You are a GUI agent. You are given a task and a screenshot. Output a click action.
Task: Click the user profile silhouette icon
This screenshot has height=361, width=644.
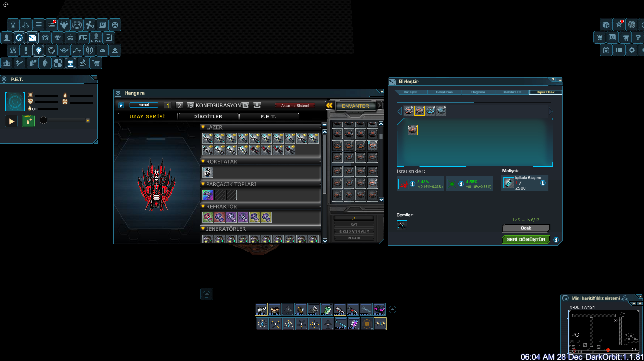pos(7,38)
